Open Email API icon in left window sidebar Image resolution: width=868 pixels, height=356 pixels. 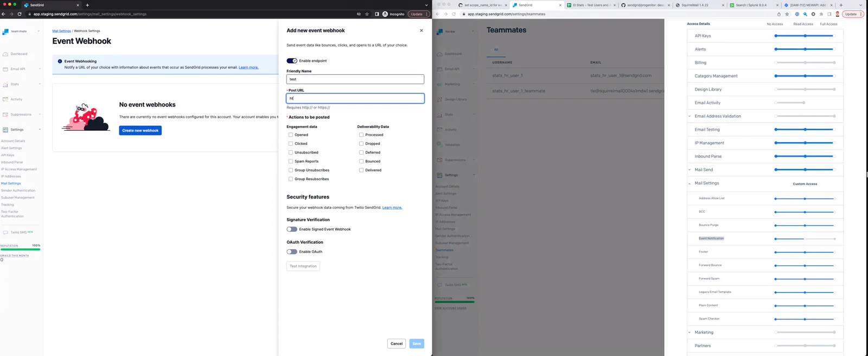[x=5, y=69]
